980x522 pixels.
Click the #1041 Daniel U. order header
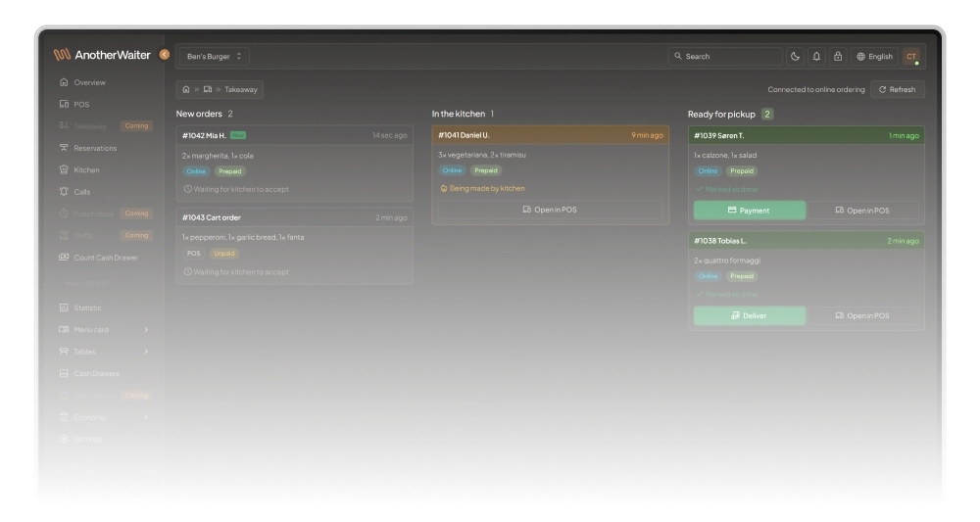point(550,135)
